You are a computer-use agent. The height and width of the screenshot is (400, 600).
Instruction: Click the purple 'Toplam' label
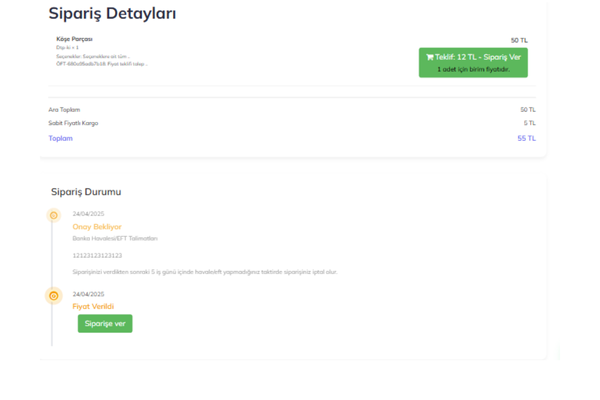(x=61, y=138)
